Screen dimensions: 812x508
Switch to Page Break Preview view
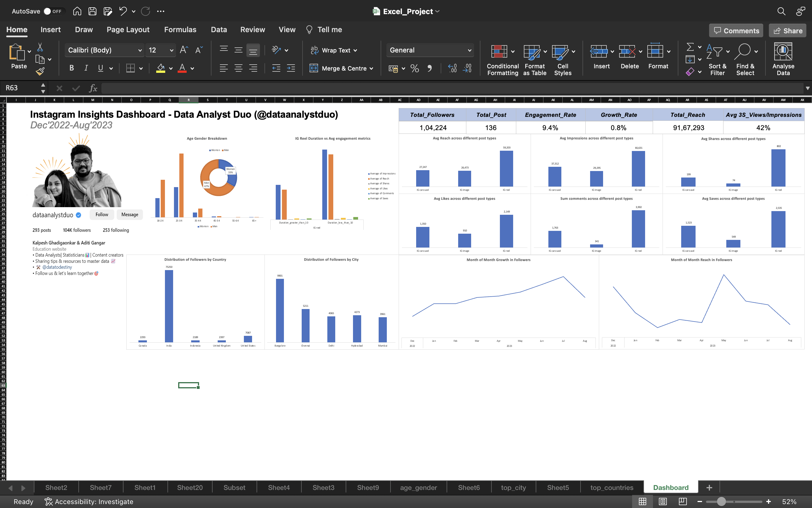coord(683,501)
